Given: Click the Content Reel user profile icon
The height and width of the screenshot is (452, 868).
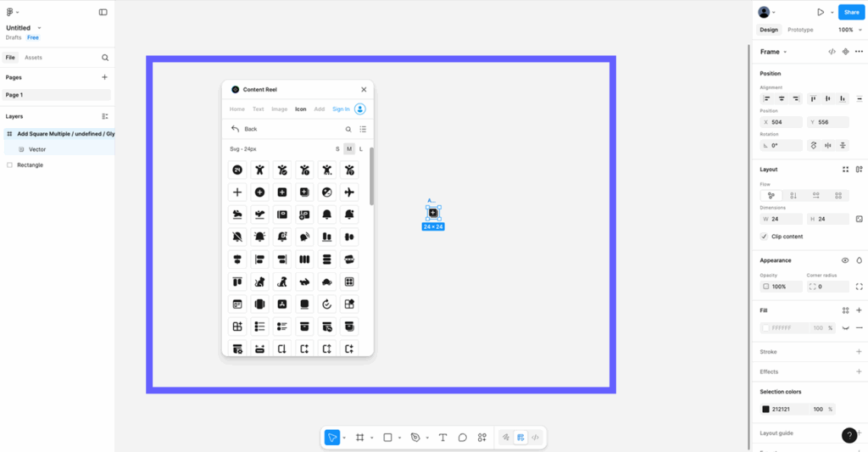Looking at the screenshot, I should pyautogui.click(x=359, y=109).
